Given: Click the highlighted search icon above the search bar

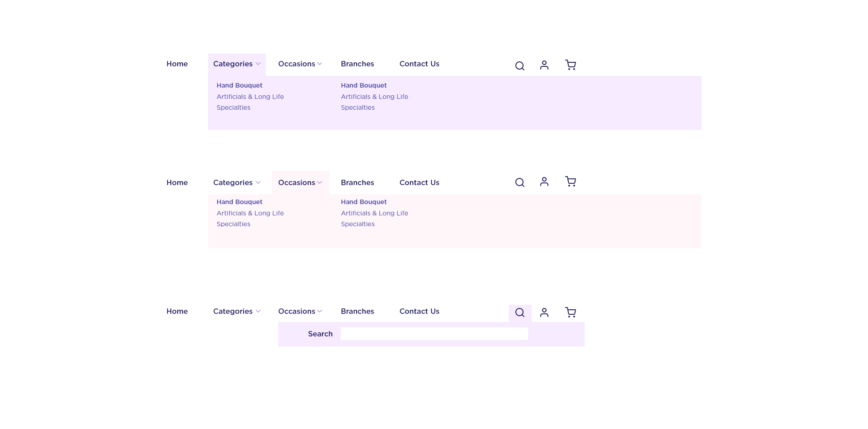Looking at the screenshot, I should tap(519, 312).
